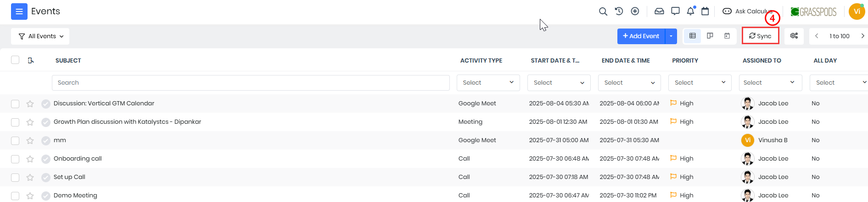Open Growth Plan discussion with Katalystcs event

pos(127,122)
